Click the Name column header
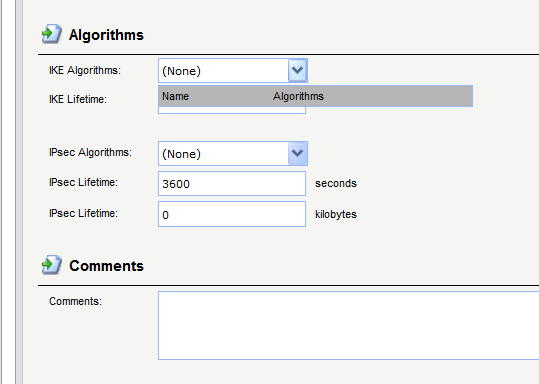This screenshot has width=539, height=384. coord(175,96)
